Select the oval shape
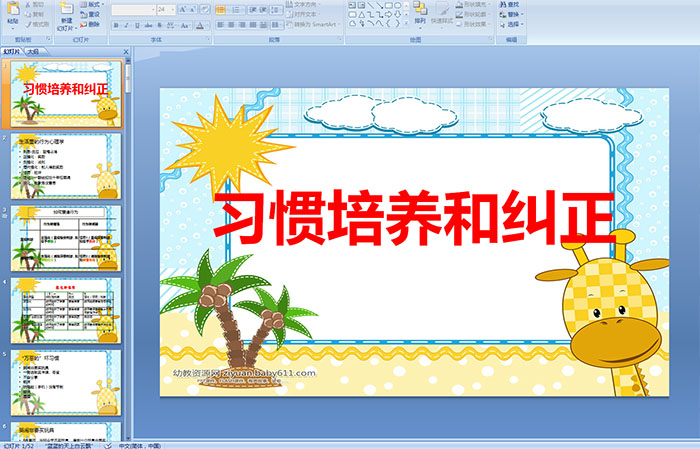700x449 pixels. (x=397, y=5)
